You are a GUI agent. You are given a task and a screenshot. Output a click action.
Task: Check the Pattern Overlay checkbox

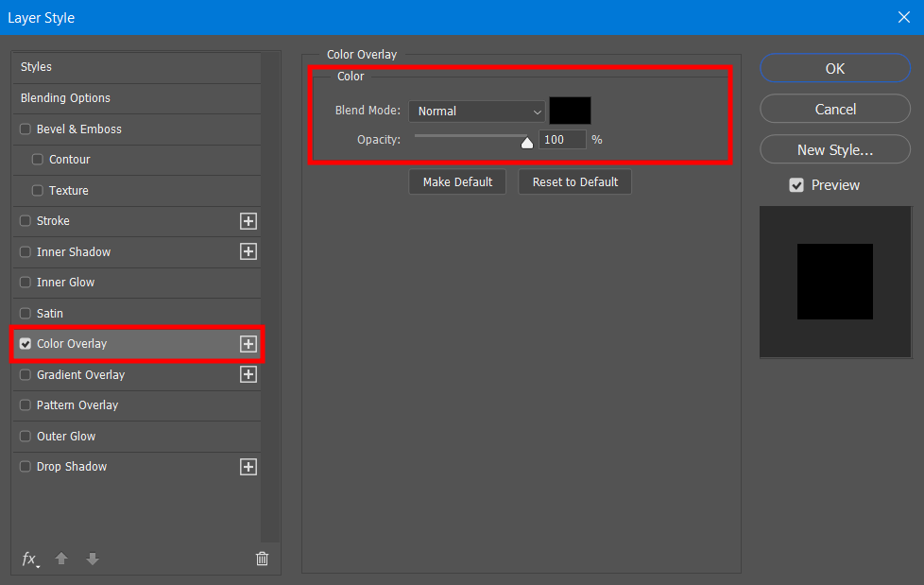tap(26, 405)
